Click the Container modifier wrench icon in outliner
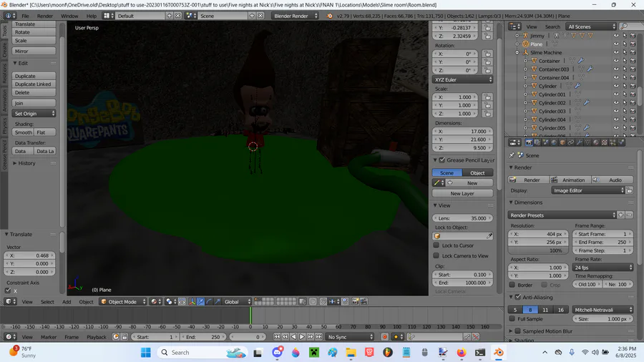 581,61
